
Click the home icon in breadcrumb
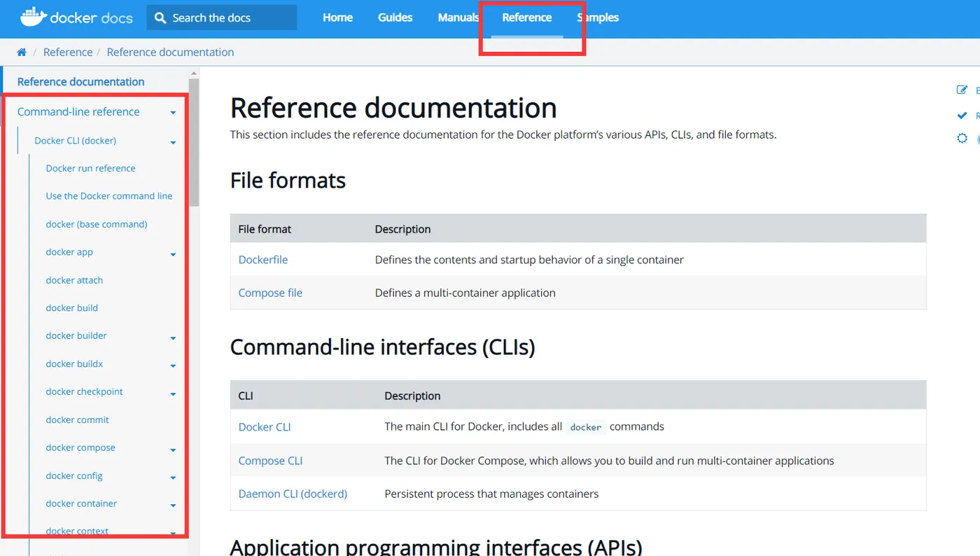point(22,53)
